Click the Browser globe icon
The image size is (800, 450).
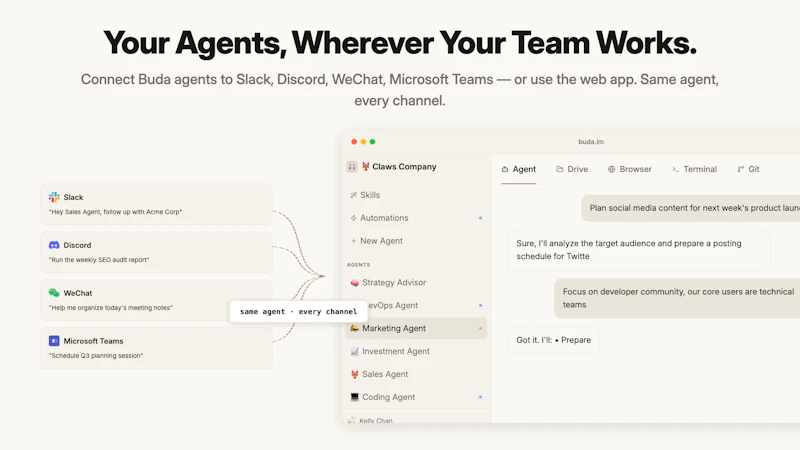point(611,169)
